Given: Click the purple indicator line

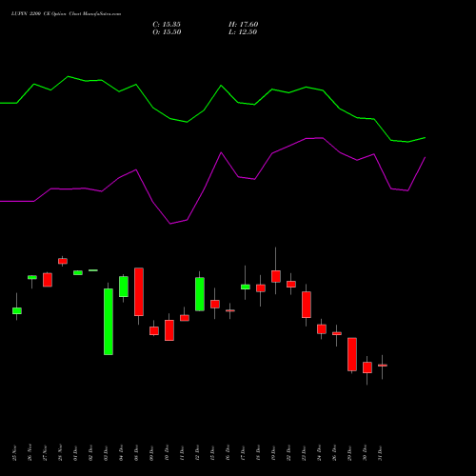Looking at the screenshot, I should tap(221, 153).
